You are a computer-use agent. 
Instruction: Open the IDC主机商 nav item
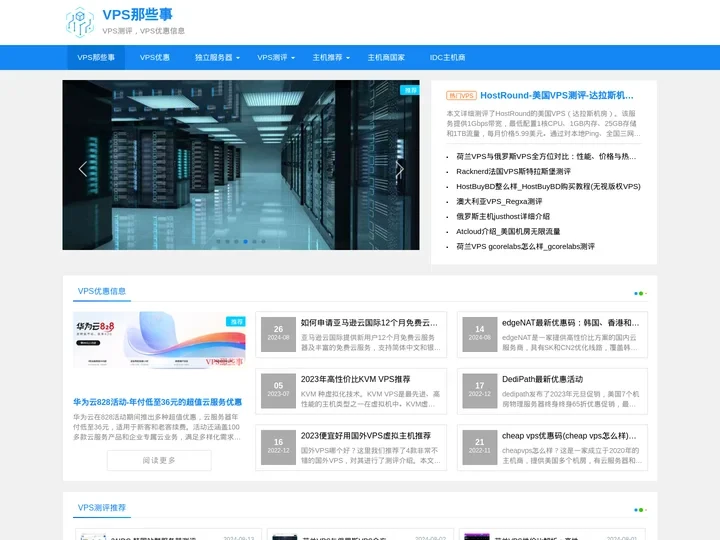coord(447,58)
